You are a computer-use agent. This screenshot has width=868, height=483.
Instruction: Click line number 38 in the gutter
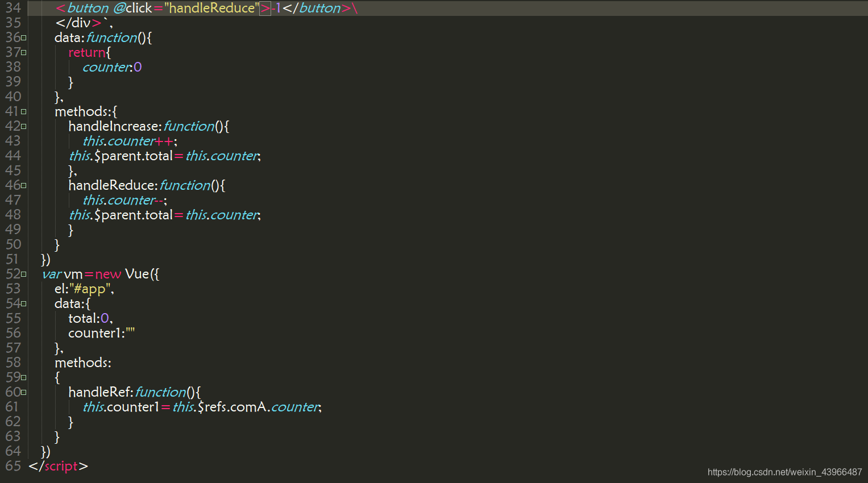click(x=13, y=67)
